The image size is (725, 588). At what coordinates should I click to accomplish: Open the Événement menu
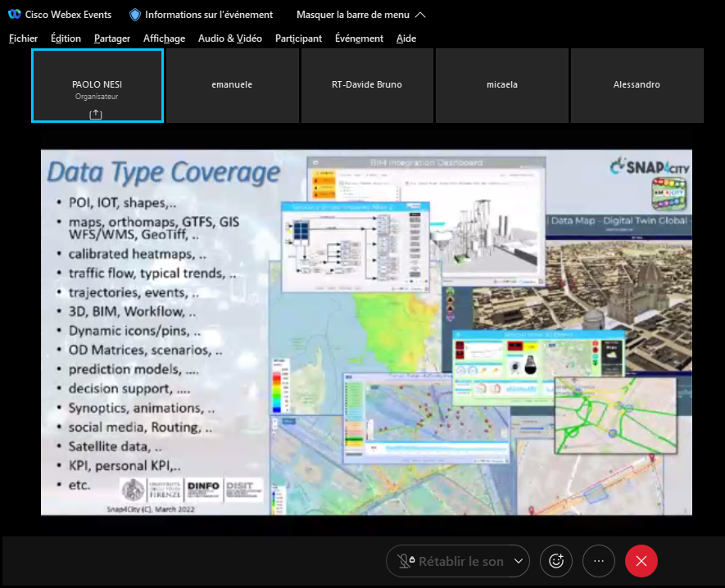[x=359, y=38]
